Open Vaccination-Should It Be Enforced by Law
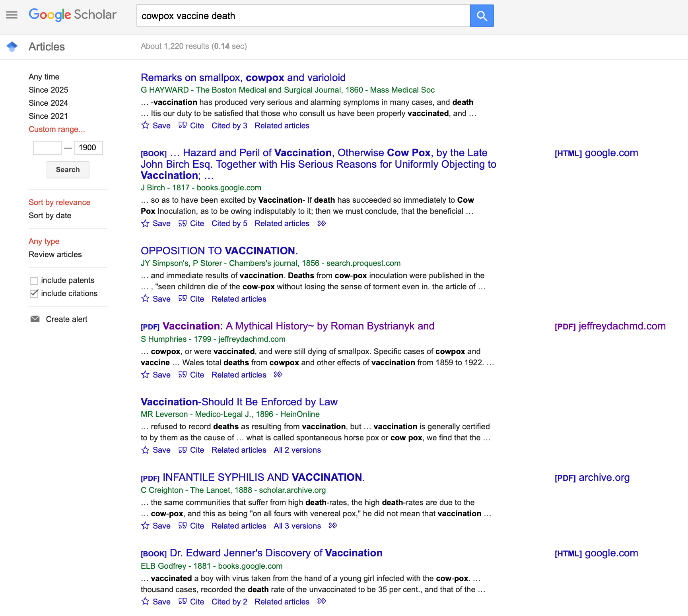This screenshot has height=616, width=688. pos(239,402)
